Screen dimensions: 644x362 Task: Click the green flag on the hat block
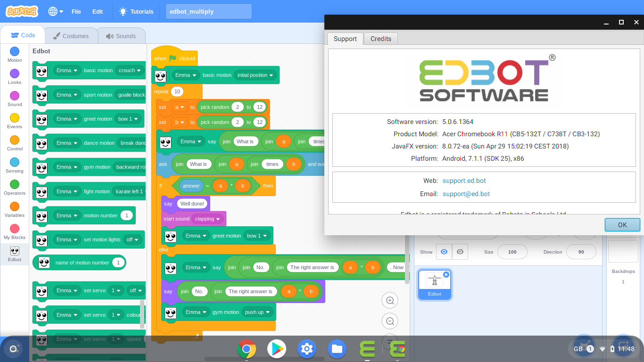click(173, 58)
